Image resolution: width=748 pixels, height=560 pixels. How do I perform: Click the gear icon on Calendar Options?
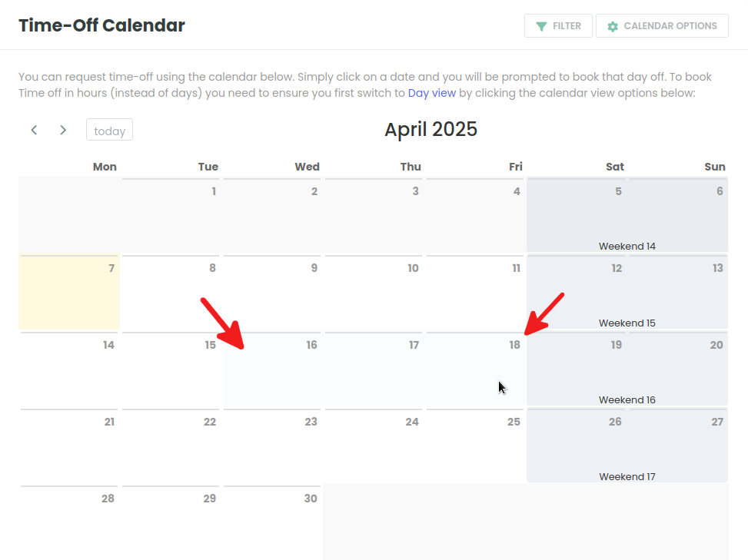pos(613,26)
